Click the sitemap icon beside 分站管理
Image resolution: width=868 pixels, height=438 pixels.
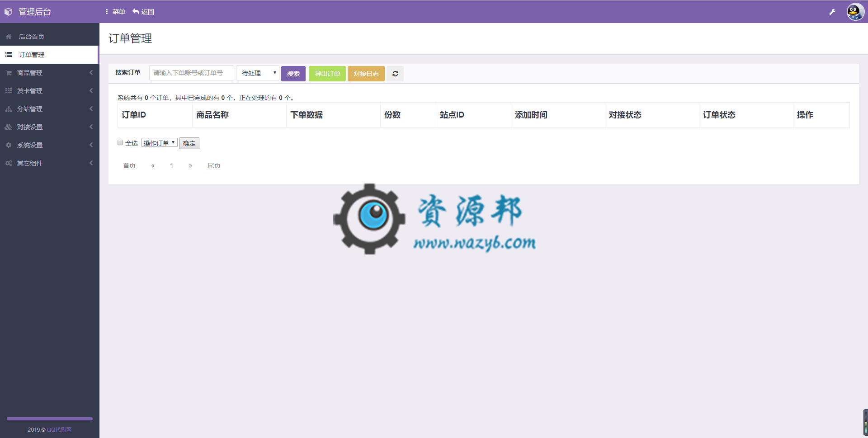tap(9, 109)
